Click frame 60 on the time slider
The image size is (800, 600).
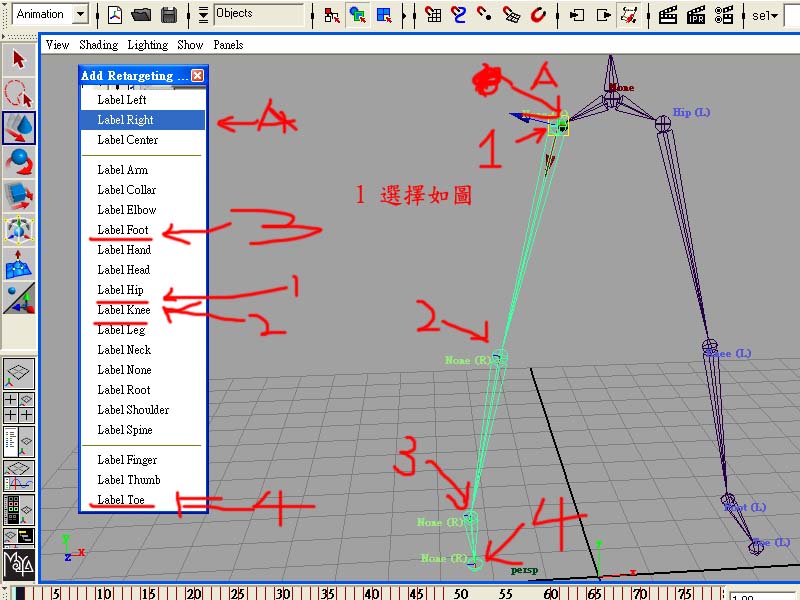(x=551, y=593)
